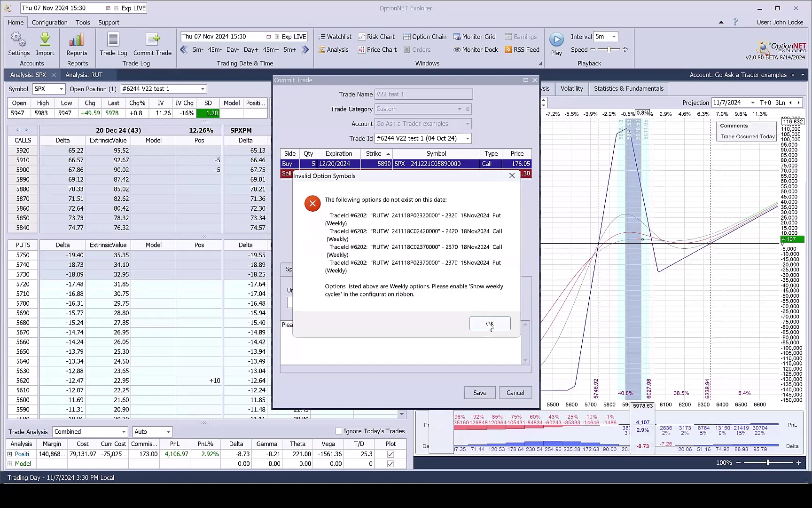Viewport: 812px width, 508px height.
Task: Step trading time forward with double-right arrow
Action: pos(305,49)
